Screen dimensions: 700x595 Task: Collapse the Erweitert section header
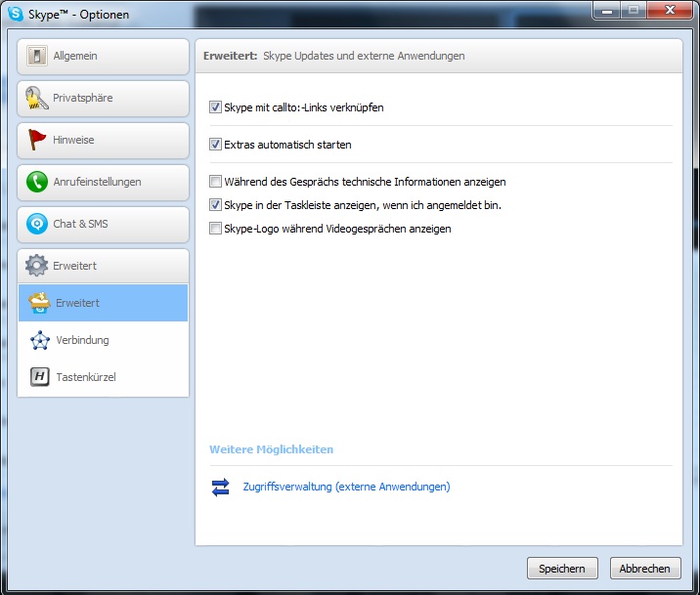[103, 266]
